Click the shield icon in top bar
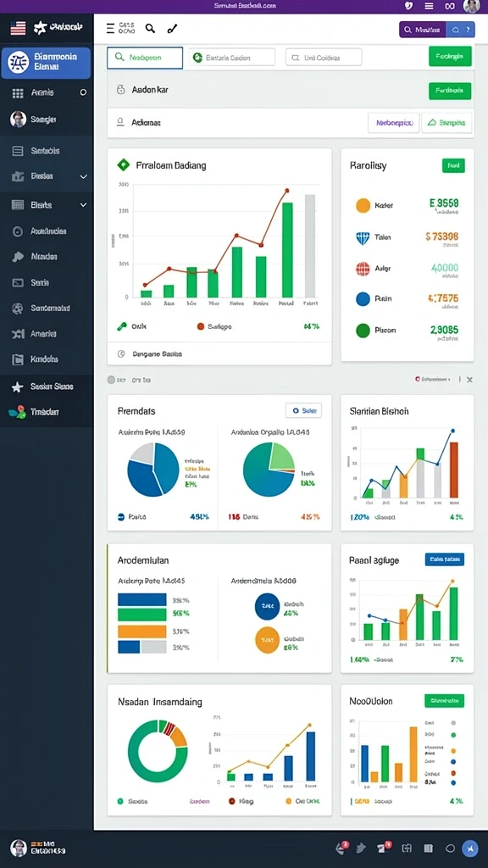Viewport: 488px width, 868px height. click(409, 6)
